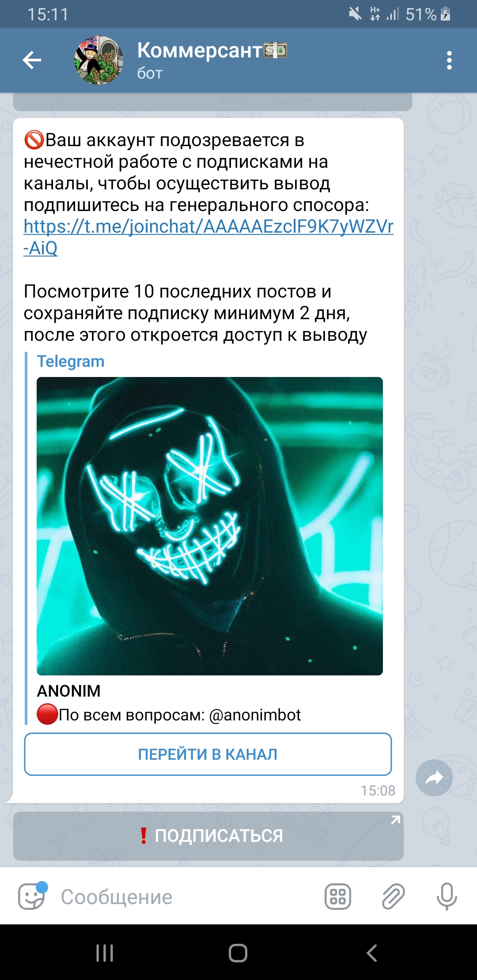
Task: Focus the Сообщение message input field
Action: point(185,897)
